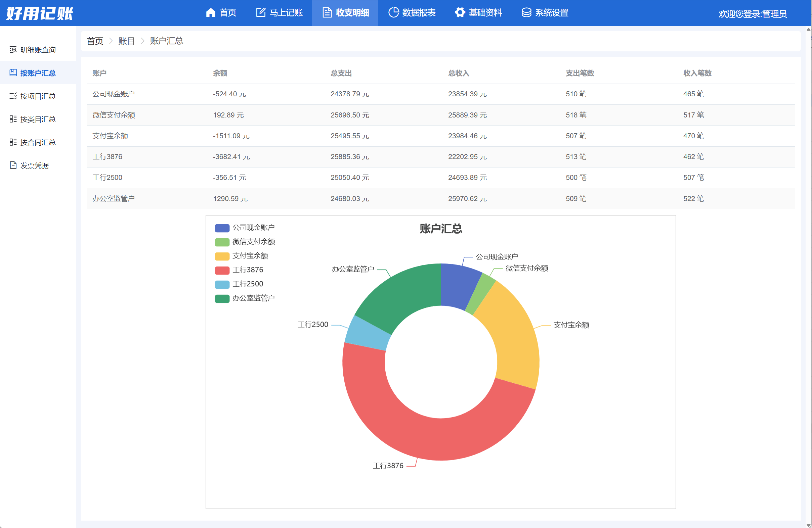Click the icon beside 按合同汇总
The width and height of the screenshot is (812, 528).
pyautogui.click(x=13, y=142)
